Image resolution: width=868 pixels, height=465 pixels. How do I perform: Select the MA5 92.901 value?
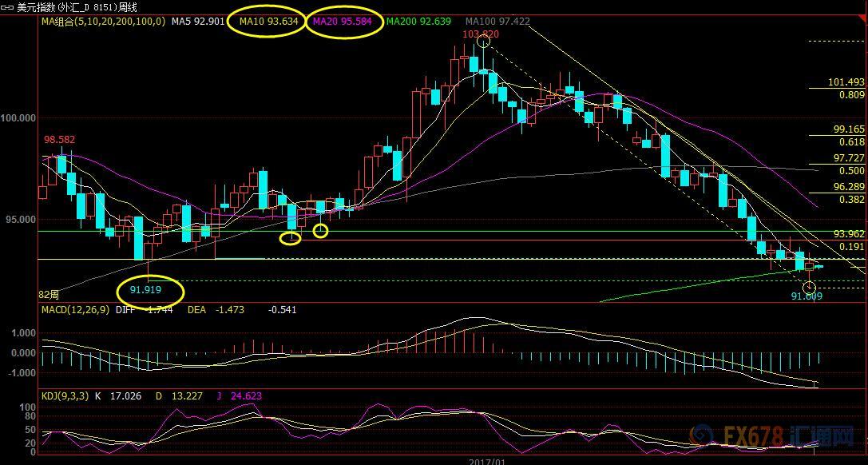[198, 22]
